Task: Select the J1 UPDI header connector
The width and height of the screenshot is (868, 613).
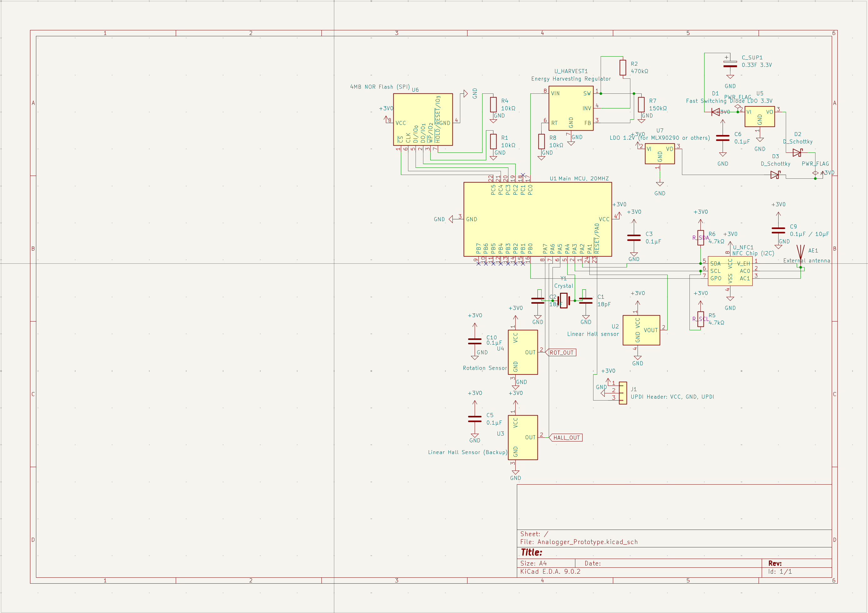Action: tap(623, 393)
